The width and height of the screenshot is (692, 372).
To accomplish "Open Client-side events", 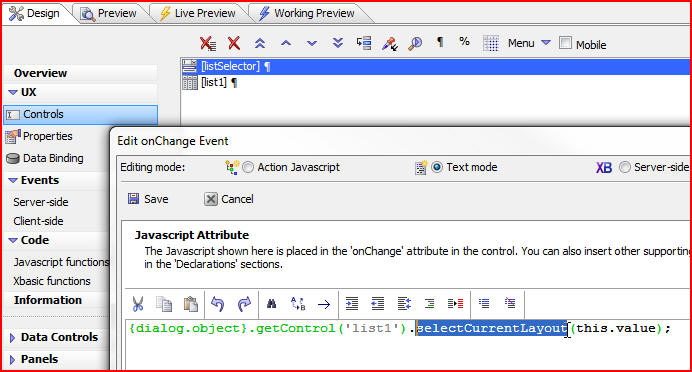I will click(38, 221).
